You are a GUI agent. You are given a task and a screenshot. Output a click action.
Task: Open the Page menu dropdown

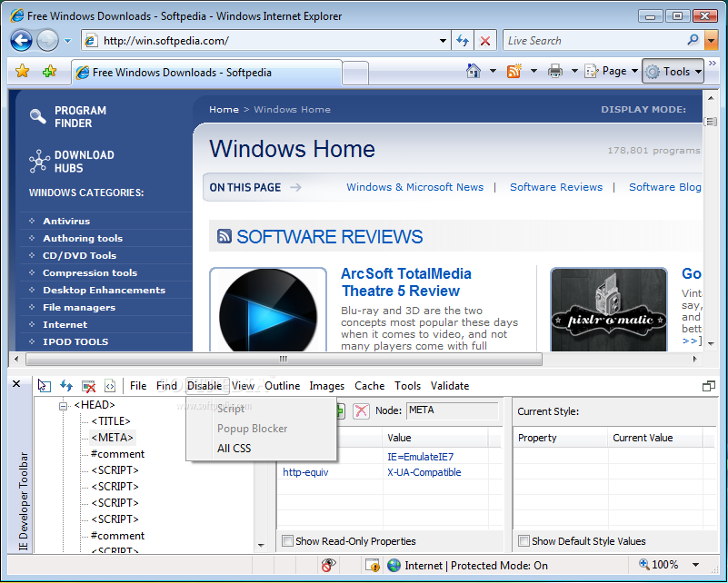click(x=611, y=71)
